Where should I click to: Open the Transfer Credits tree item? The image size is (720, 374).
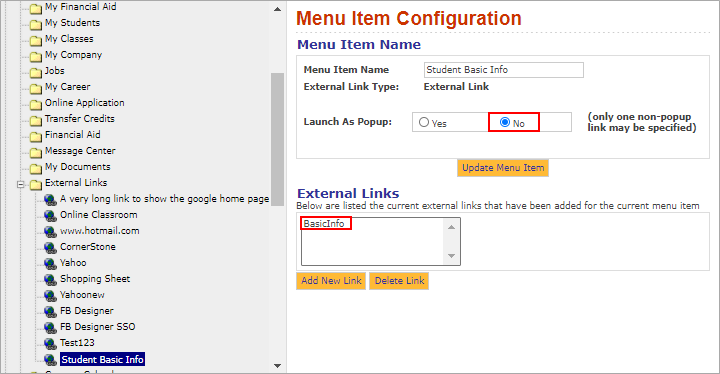[79, 119]
